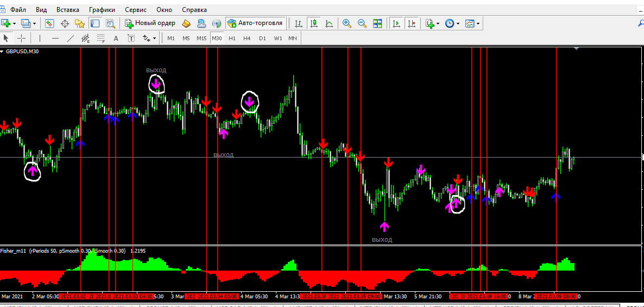Open the Сервис menu
This screenshot has height=307, width=644.
point(135,10)
